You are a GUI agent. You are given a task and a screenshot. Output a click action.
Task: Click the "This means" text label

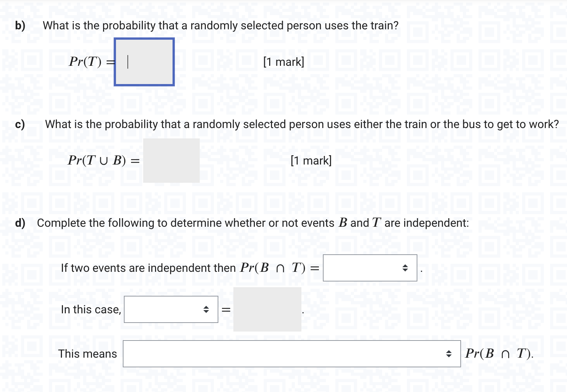(x=88, y=354)
